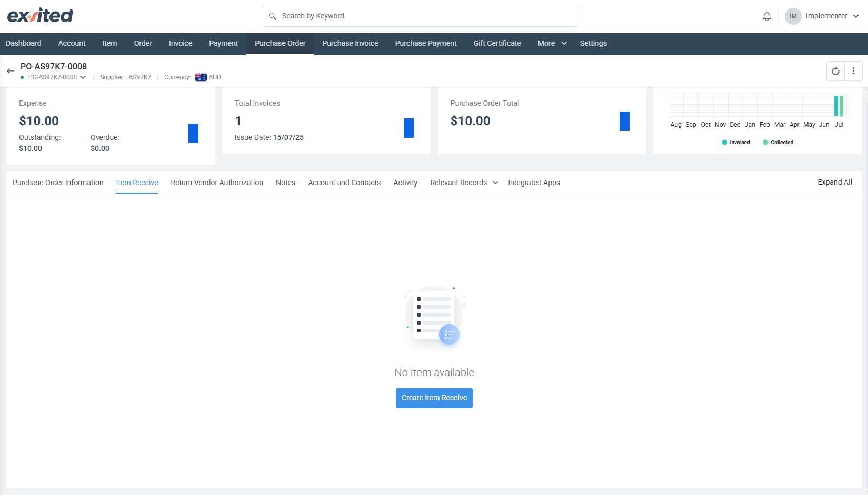This screenshot has width=868, height=496.
Task: Click the Total Invoices blue bar
Action: tap(408, 128)
